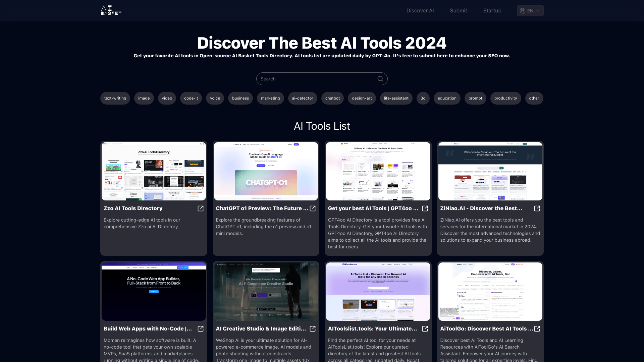The image size is (644, 362).
Task: Toggle the ai-detector filter tag
Action: point(303,98)
